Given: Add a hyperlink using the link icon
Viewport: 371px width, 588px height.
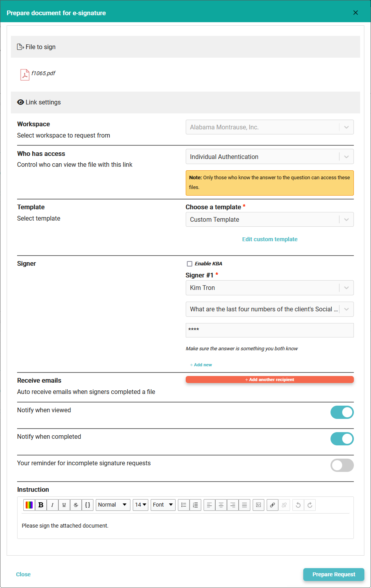Looking at the screenshot, I should tap(273, 505).
